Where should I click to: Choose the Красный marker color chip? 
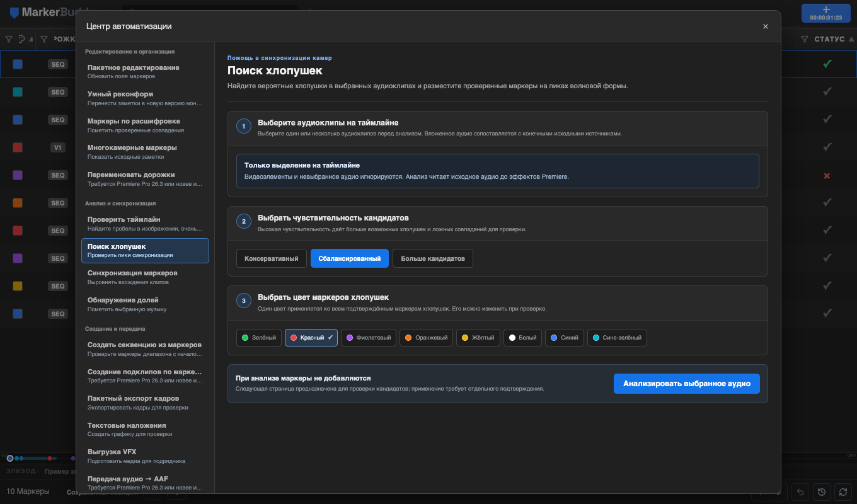tap(311, 338)
